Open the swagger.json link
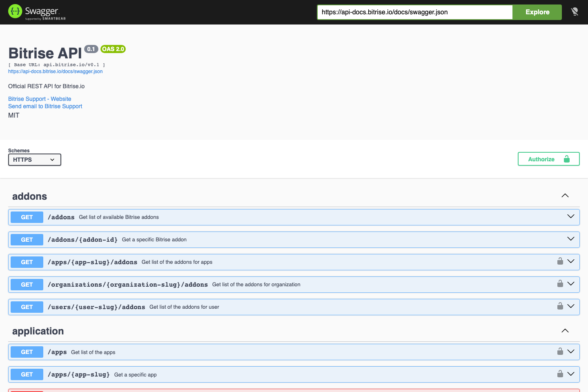588x392 pixels. [56, 71]
